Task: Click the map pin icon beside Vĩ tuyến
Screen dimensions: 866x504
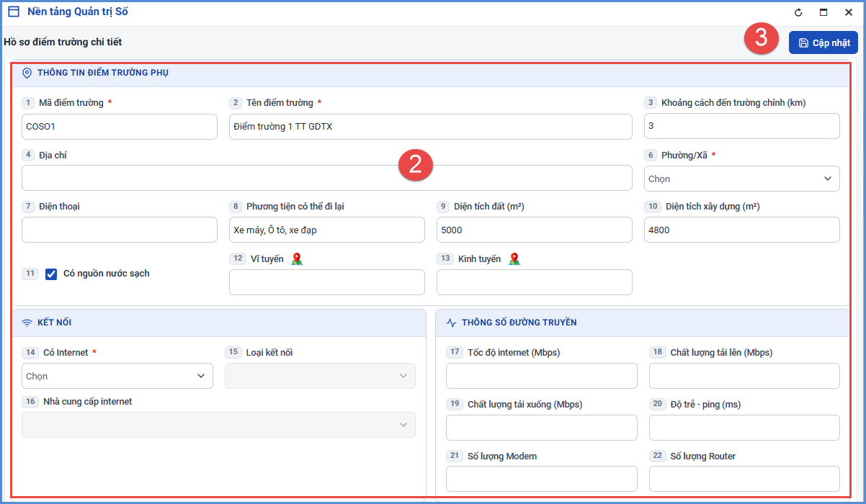Action: (297, 259)
